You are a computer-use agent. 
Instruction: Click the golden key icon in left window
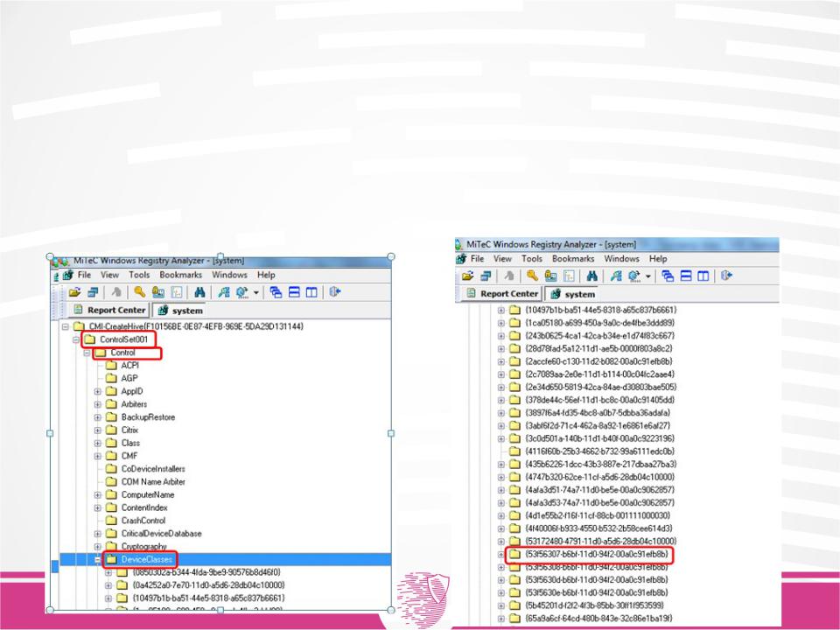coord(139,291)
